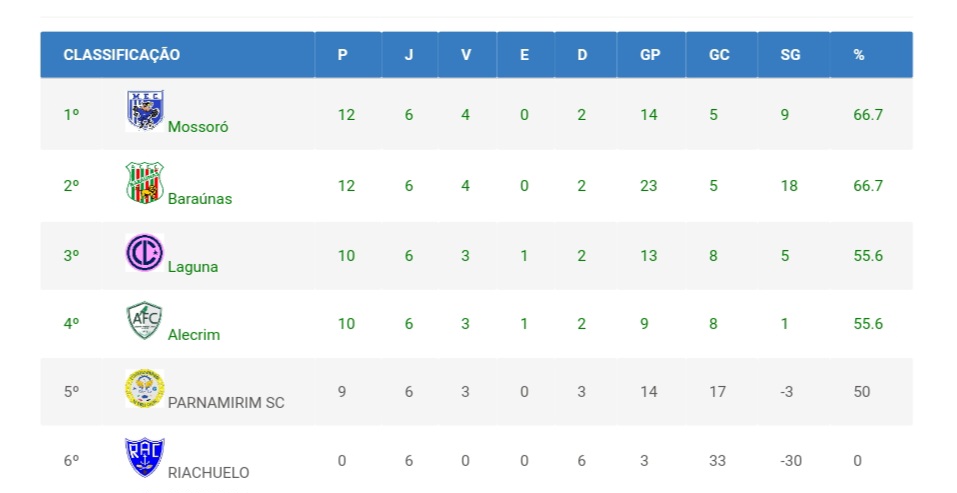
Task: Click the Laguna purple circular crest
Action: coord(145,251)
